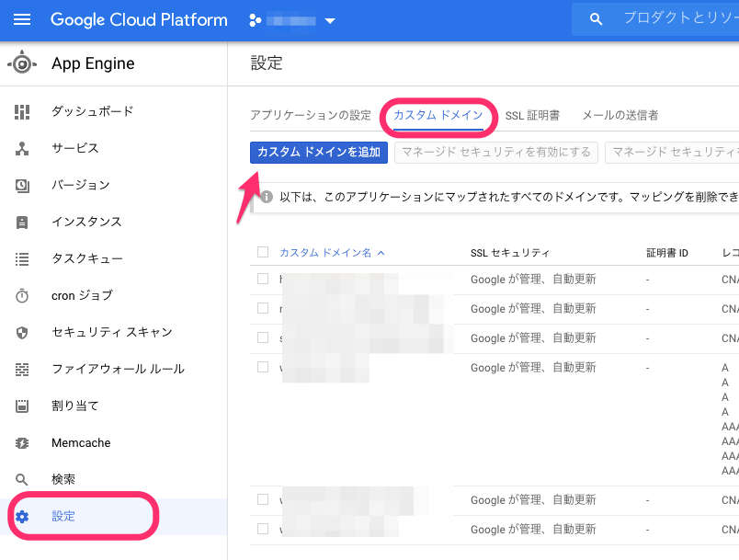Switch to SSL 証明書 tab

[x=532, y=115]
